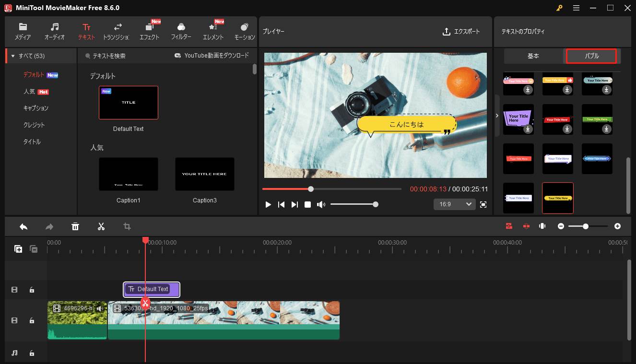Open the hamburger menu in the title bar

click(x=576, y=8)
